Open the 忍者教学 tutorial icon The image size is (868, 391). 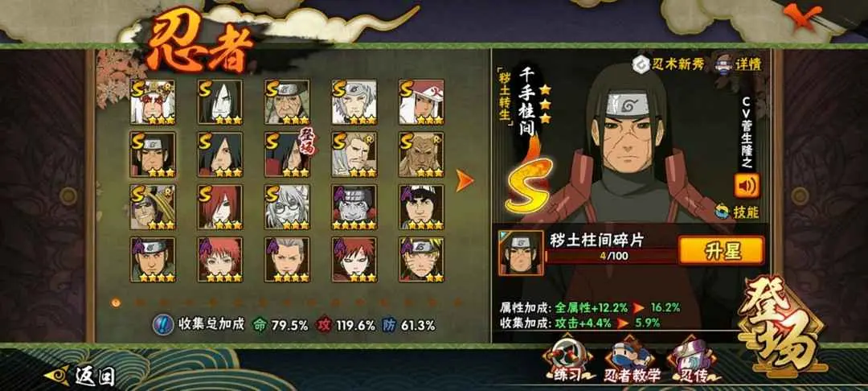[x=632, y=360]
